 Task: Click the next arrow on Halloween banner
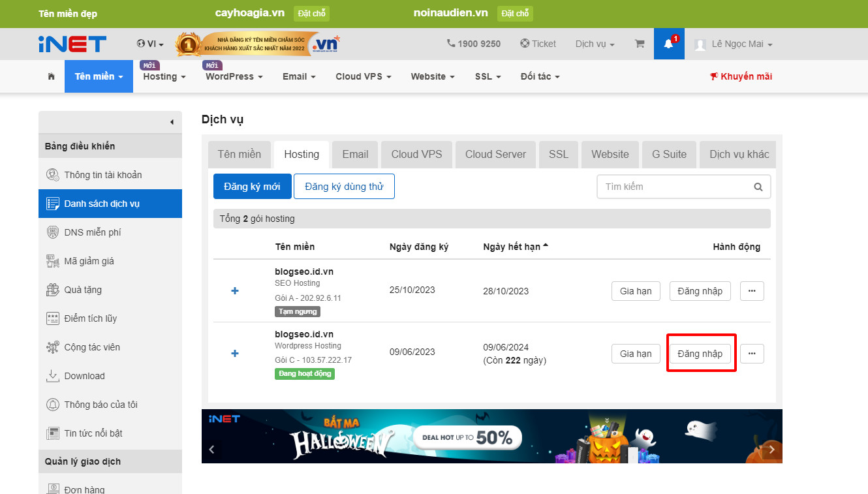771,449
